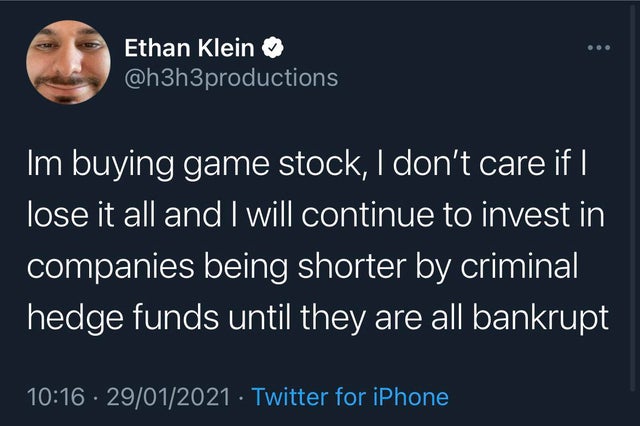Click the 10:16 timestamp
This screenshot has width=640, height=426.
[x=56, y=397]
